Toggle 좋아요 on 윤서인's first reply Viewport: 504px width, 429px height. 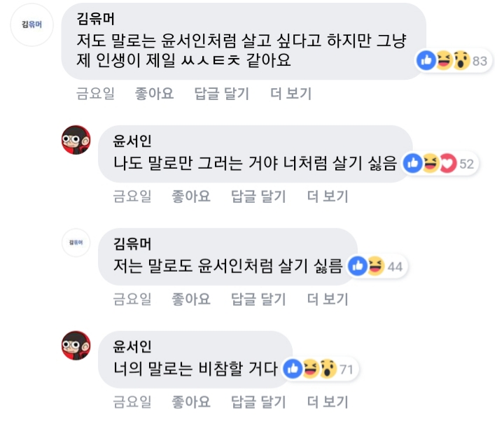[x=191, y=197]
